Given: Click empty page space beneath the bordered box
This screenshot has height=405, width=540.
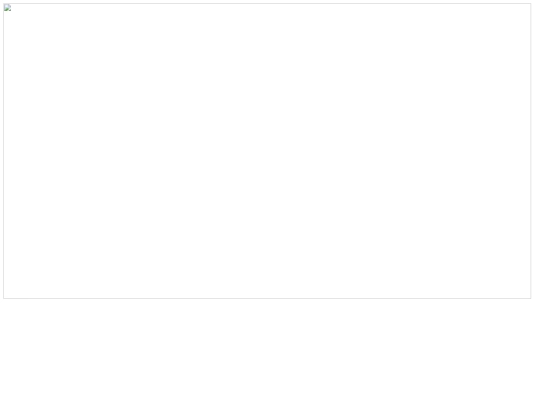Looking at the screenshot, I should click(x=270, y=352).
